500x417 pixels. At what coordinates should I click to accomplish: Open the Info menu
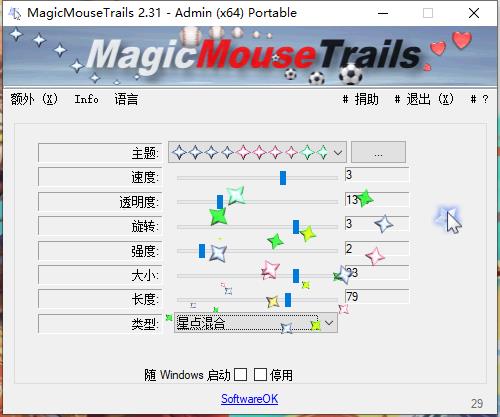(x=86, y=99)
